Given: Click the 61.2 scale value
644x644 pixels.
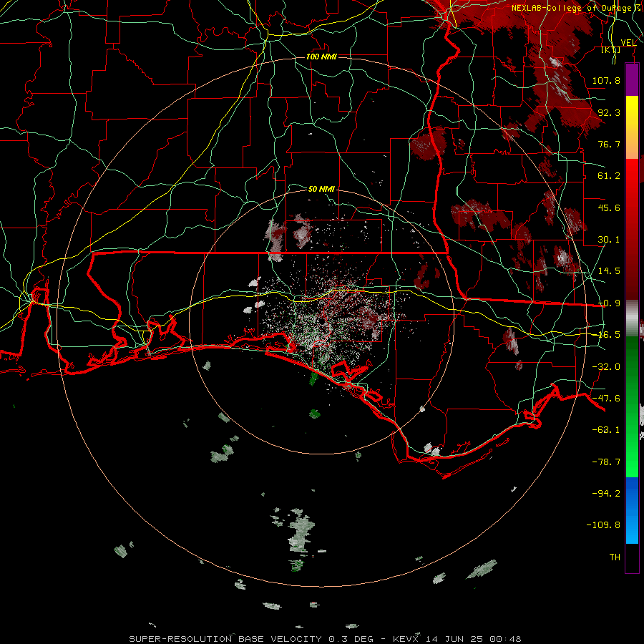Looking at the screenshot, I should [609, 176].
